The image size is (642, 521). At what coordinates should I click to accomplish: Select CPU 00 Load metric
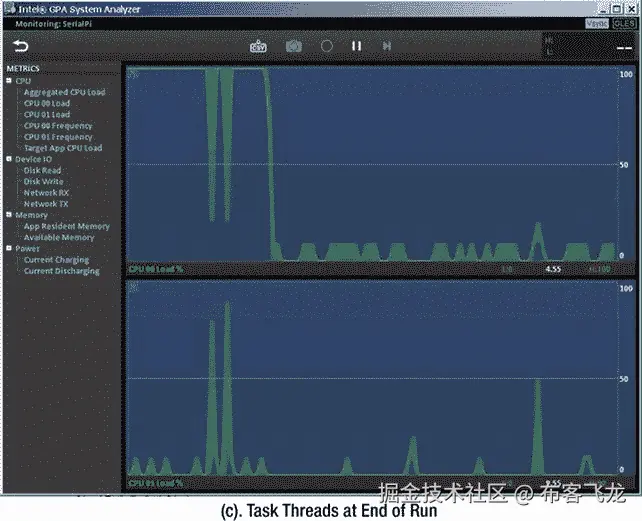click(47, 103)
